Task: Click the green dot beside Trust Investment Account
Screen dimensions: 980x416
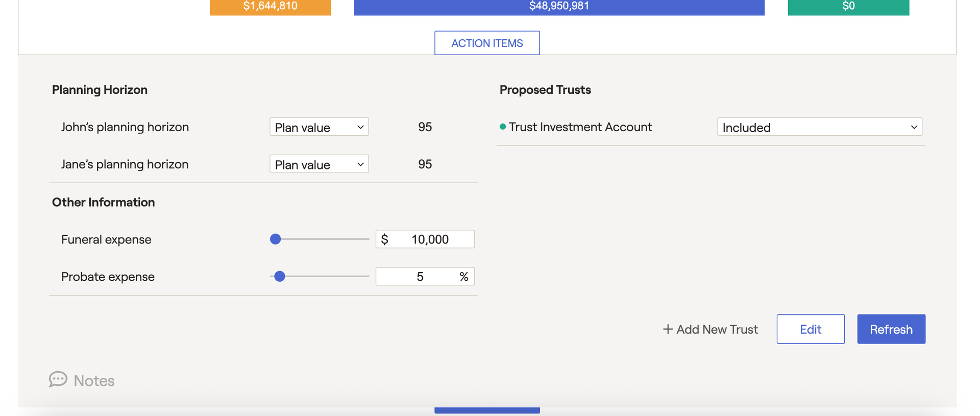Action: click(x=503, y=127)
